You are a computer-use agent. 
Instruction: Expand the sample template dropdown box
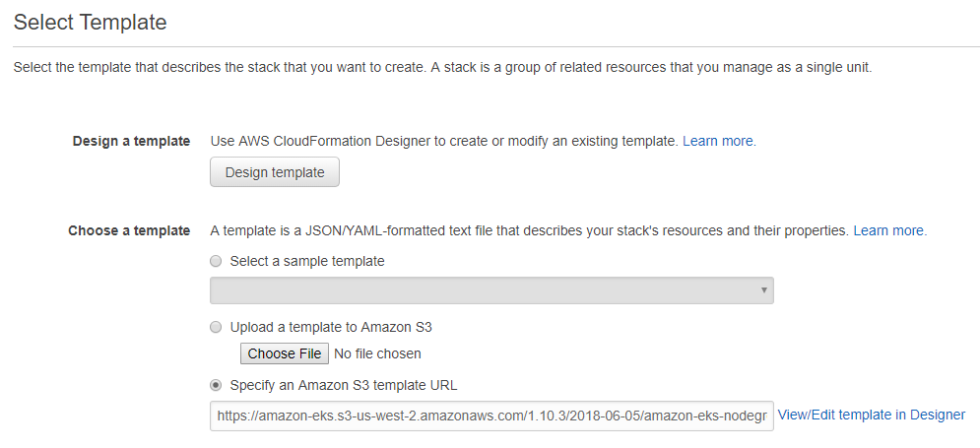(490, 290)
